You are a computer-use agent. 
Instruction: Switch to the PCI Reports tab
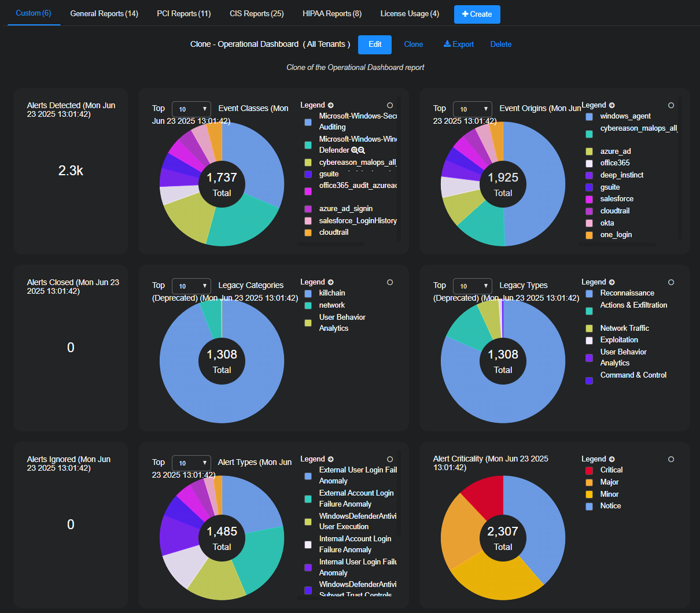click(x=183, y=13)
